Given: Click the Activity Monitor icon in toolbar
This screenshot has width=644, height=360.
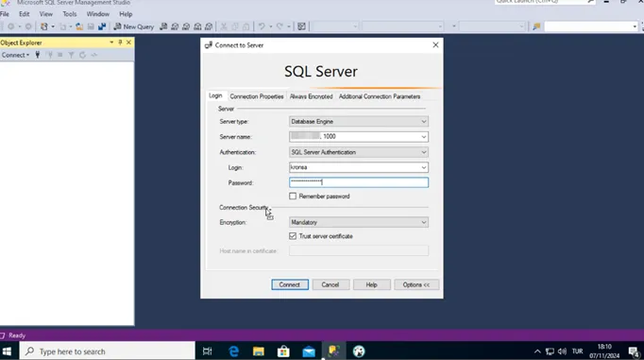Looking at the screenshot, I should click(301, 26).
